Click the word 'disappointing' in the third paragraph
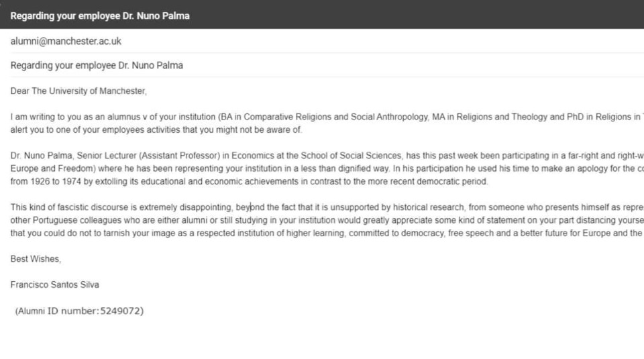 [206, 207]
